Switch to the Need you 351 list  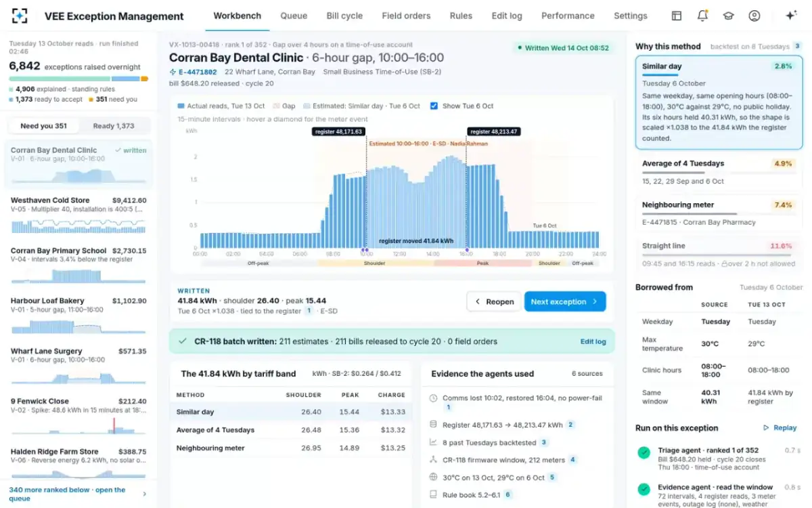(43, 126)
